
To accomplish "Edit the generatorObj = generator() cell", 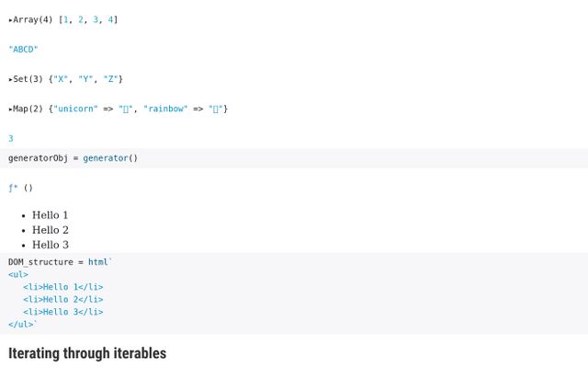I will pyautogui.click(x=294, y=158).
